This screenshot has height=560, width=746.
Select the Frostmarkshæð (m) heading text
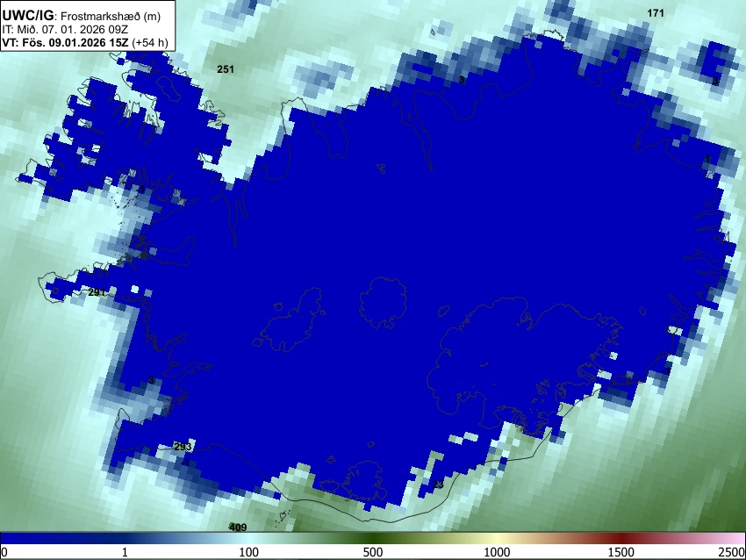coord(111,16)
